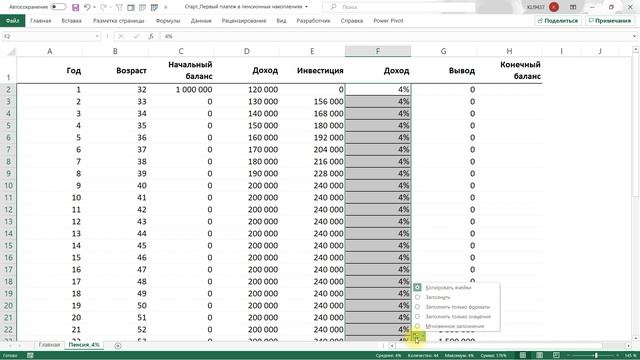Expand the formula bar chevron
Viewport: 640px width, 360px height.
(x=634, y=36)
